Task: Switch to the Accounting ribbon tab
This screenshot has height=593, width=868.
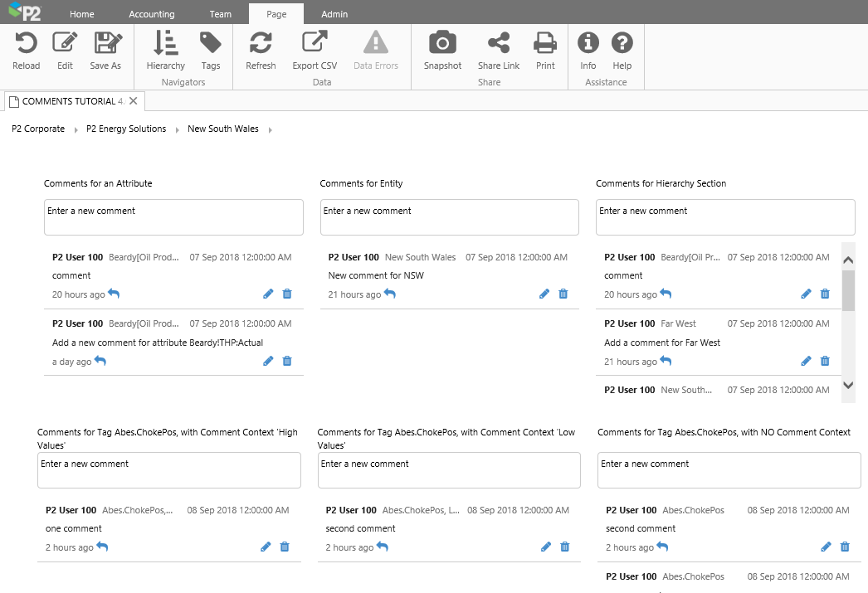Action: tap(152, 14)
